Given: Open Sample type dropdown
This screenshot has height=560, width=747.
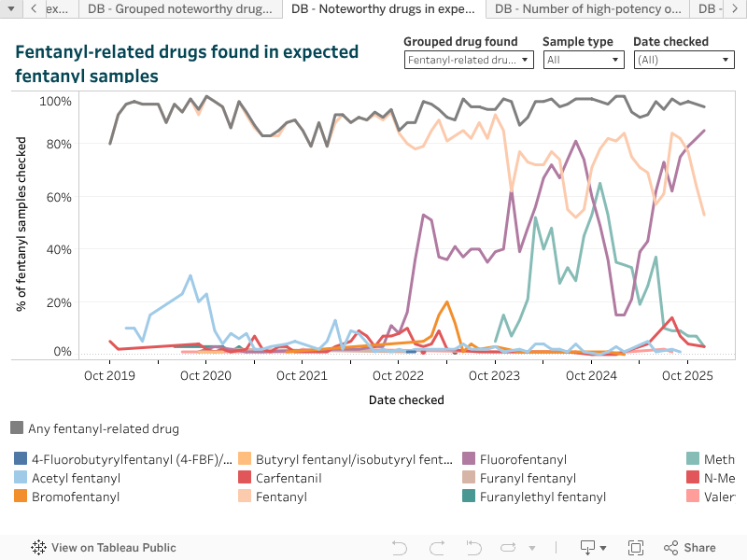Looking at the screenshot, I should tap(584, 60).
